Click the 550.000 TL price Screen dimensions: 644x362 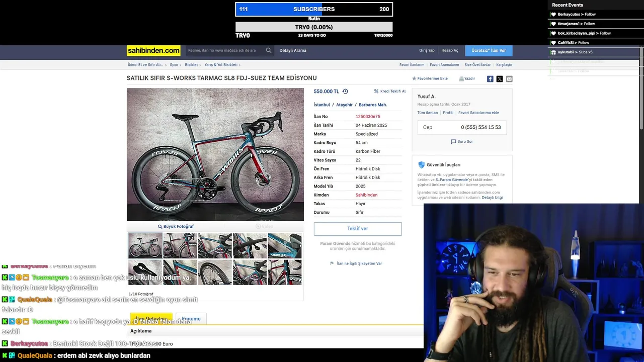click(327, 92)
